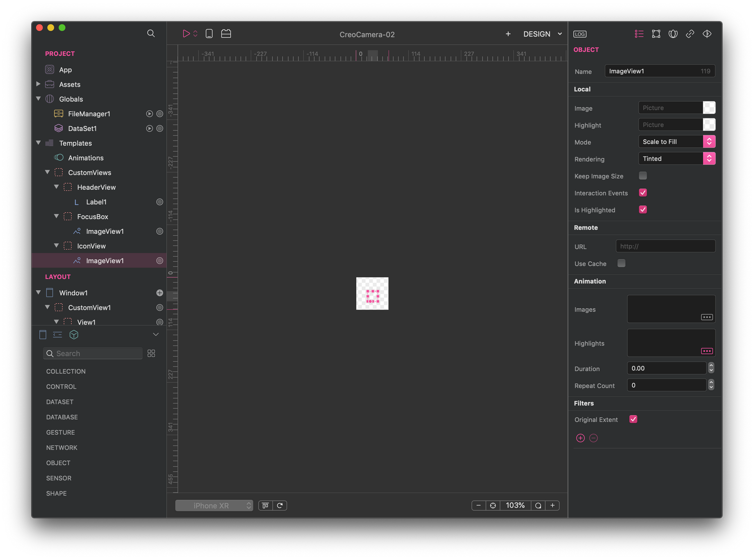Screen dimensions: 754x560
Task: Click the add filter plus button
Action: (x=580, y=438)
